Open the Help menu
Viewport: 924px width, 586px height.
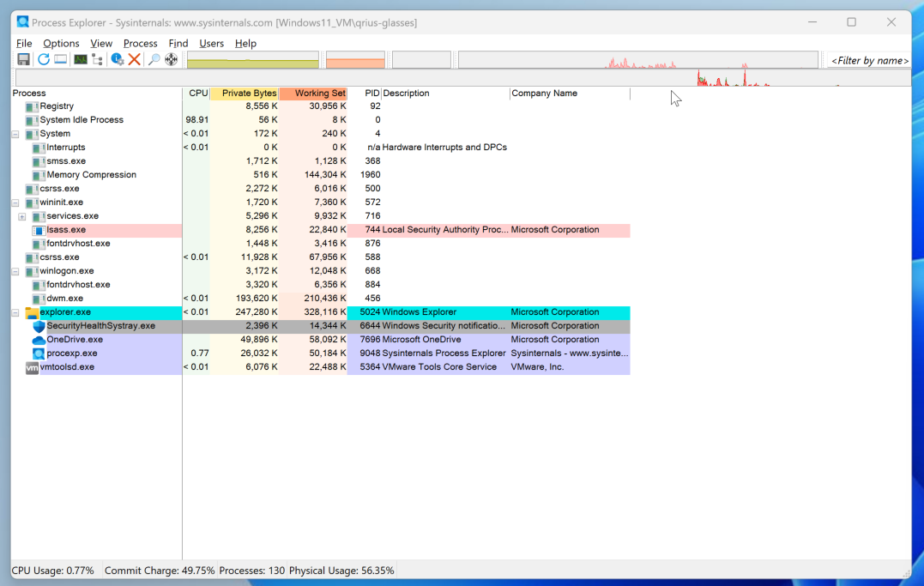(x=245, y=43)
